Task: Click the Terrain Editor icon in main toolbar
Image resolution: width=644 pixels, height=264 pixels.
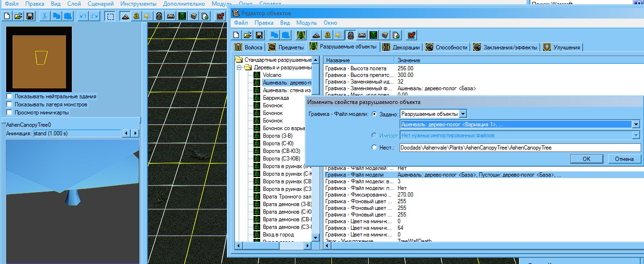Action: point(125,16)
